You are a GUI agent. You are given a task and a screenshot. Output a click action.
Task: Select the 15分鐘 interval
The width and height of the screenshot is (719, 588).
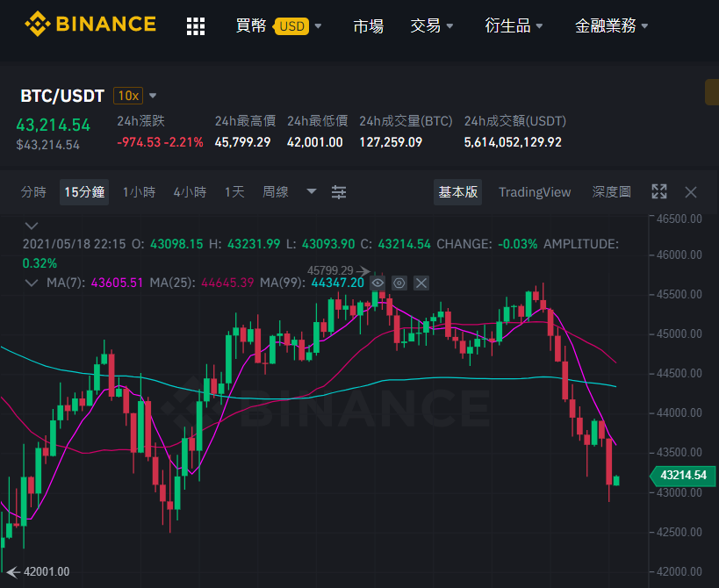[84, 192]
